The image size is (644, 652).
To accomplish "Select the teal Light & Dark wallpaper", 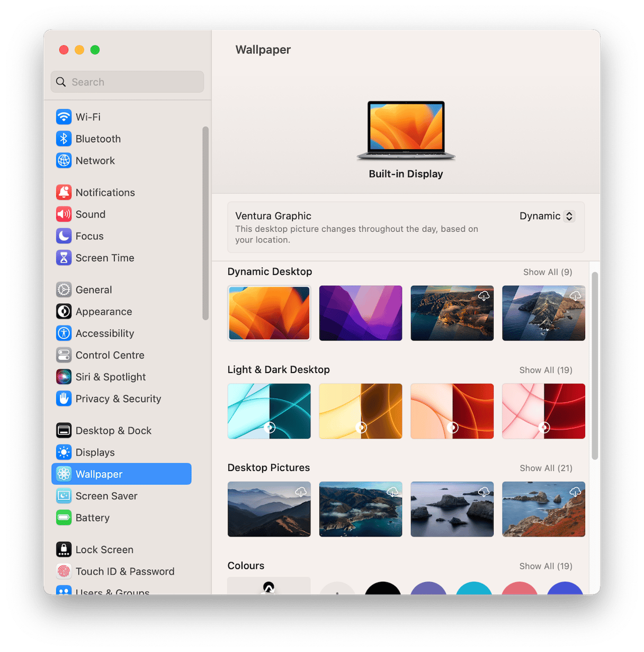I will [x=269, y=411].
